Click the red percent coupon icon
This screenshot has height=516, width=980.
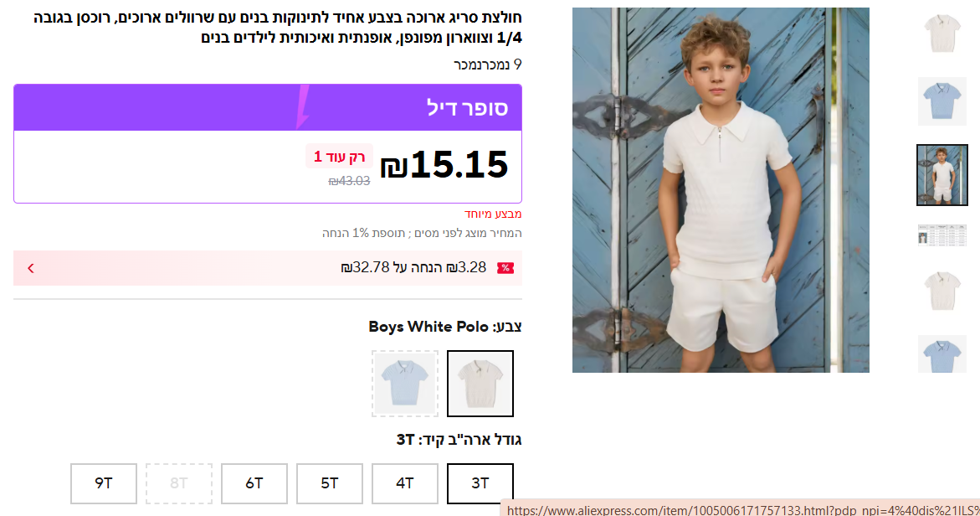[x=505, y=268]
